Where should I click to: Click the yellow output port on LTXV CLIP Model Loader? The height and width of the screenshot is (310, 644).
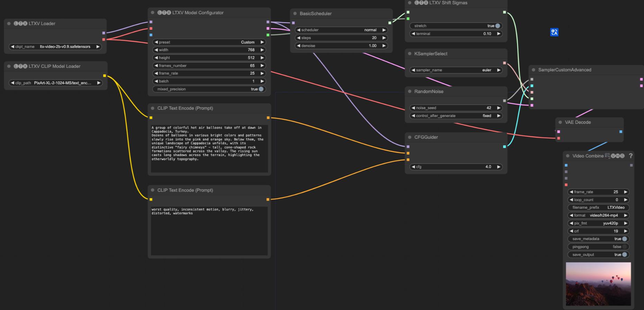(x=105, y=76)
